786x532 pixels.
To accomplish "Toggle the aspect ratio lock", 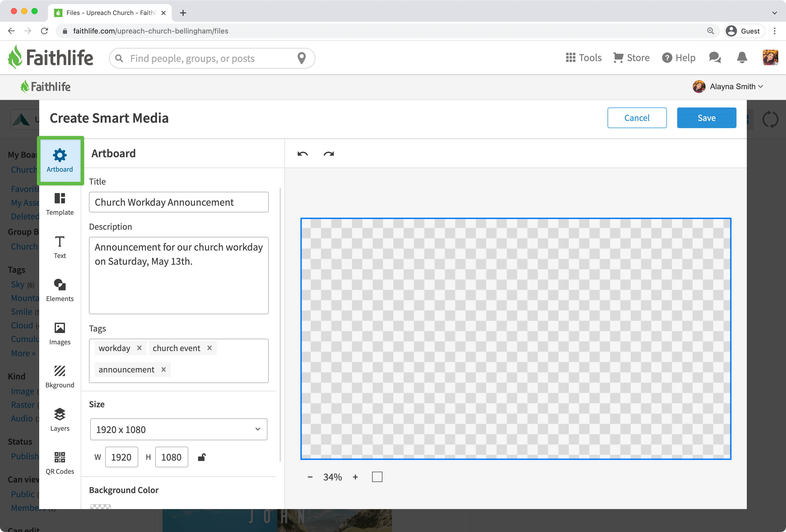I will (x=202, y=457).
